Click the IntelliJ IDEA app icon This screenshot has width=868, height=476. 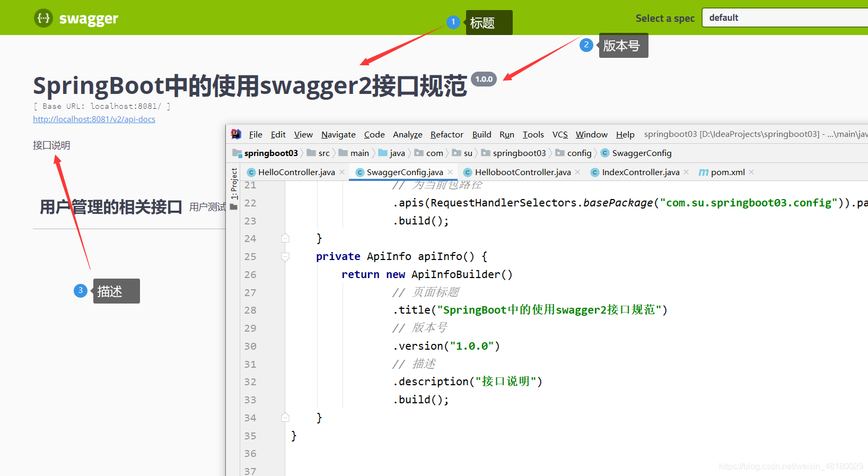click(x=236, y=134)
